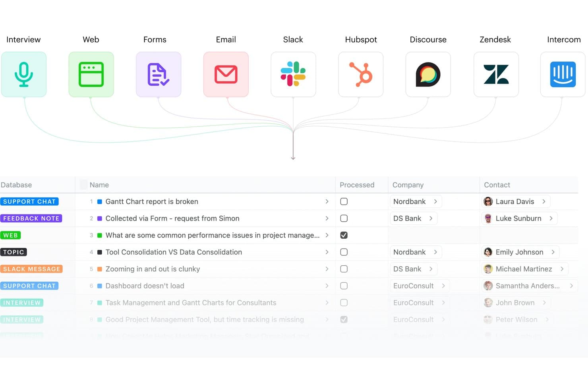Click the Name column header

coord(99,185)
